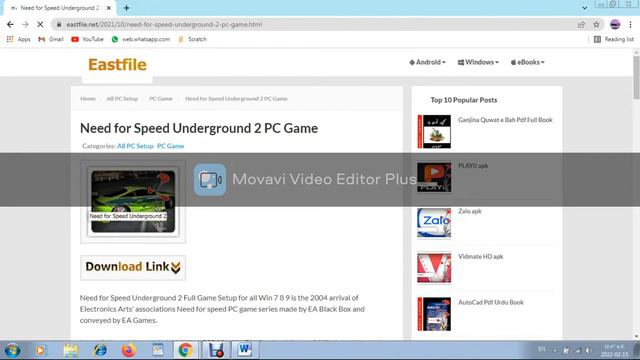The image size is (640, 360).
Task: Stop loading the page
Action: click(40, 24)
